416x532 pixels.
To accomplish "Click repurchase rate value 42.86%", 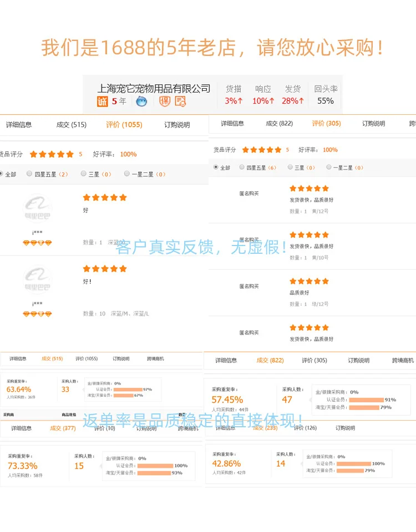I will 226,463.
